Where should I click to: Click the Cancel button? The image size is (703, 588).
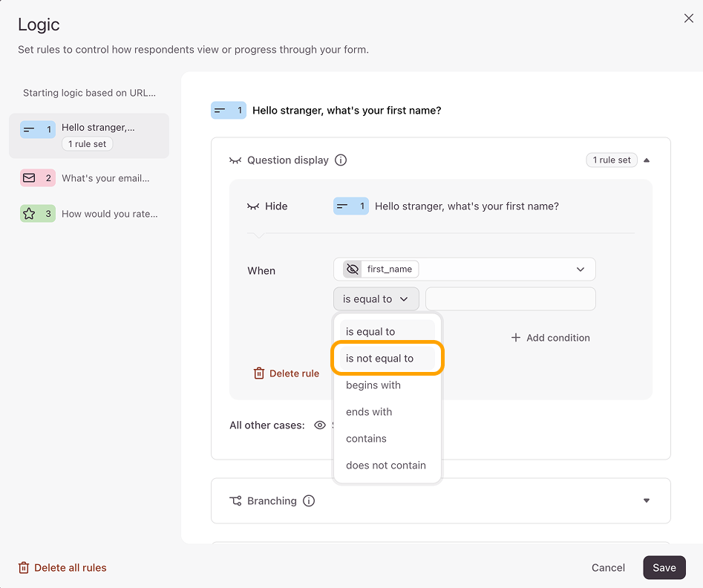pos(608,568)
